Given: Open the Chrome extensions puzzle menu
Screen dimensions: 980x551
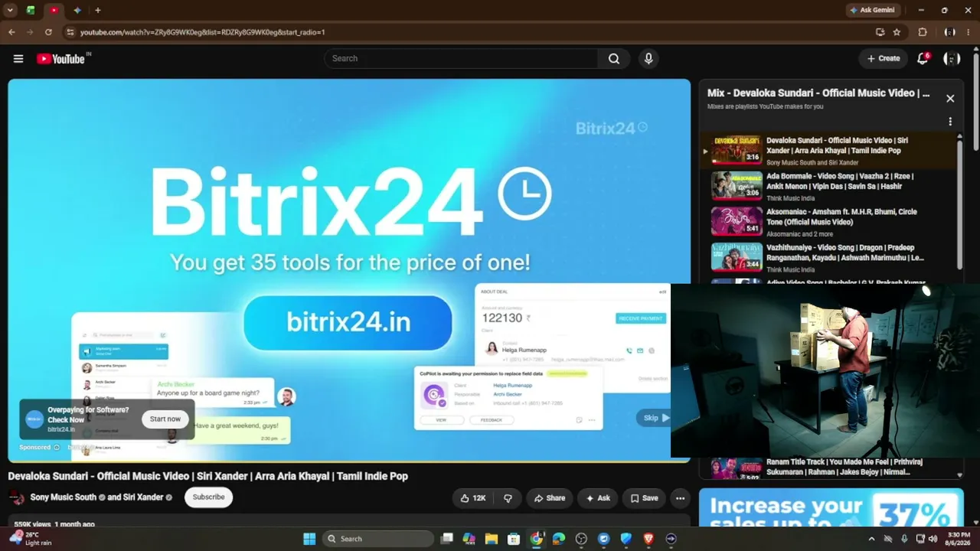Looking at the screenshot, I should (x=923, y=32).
